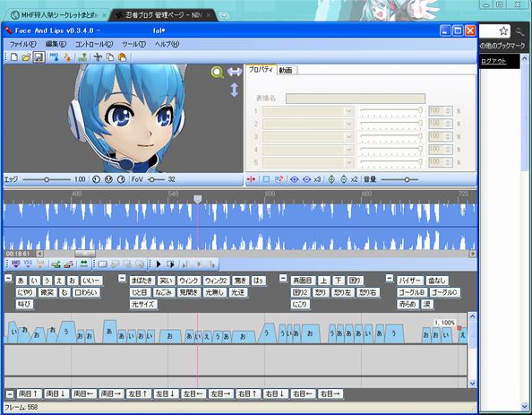Click the ログアウト link in browser window
532x415 pixels.
pyautogui.click(x=493, y=61)
